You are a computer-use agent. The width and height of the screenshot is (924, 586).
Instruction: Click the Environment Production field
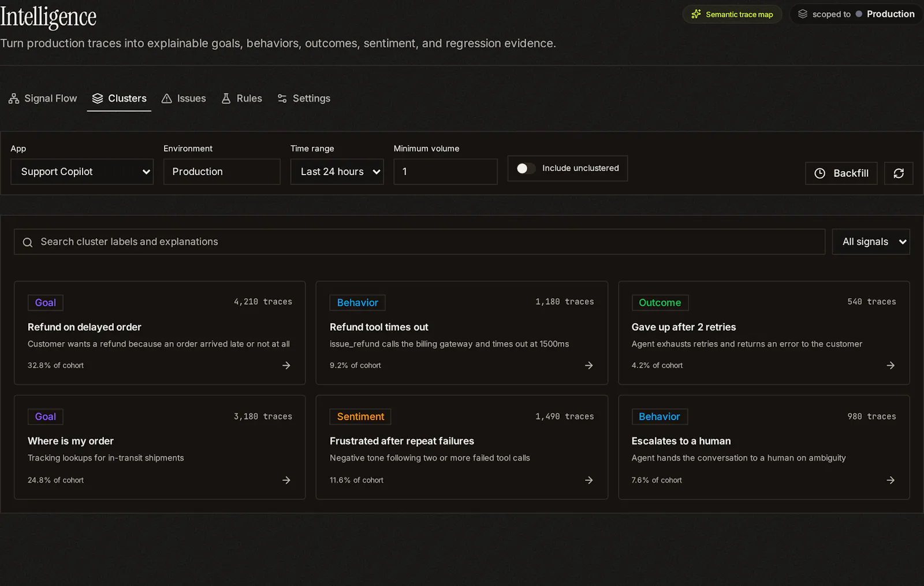[x=222, y=172]
